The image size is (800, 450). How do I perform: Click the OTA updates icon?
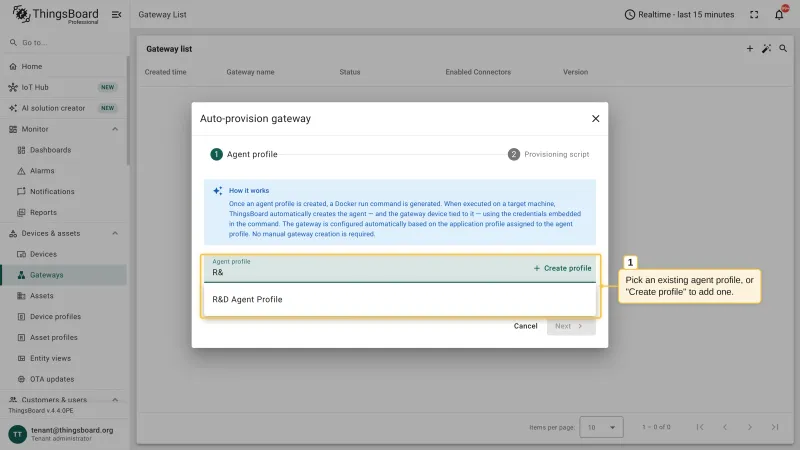(x=21, y=379)
